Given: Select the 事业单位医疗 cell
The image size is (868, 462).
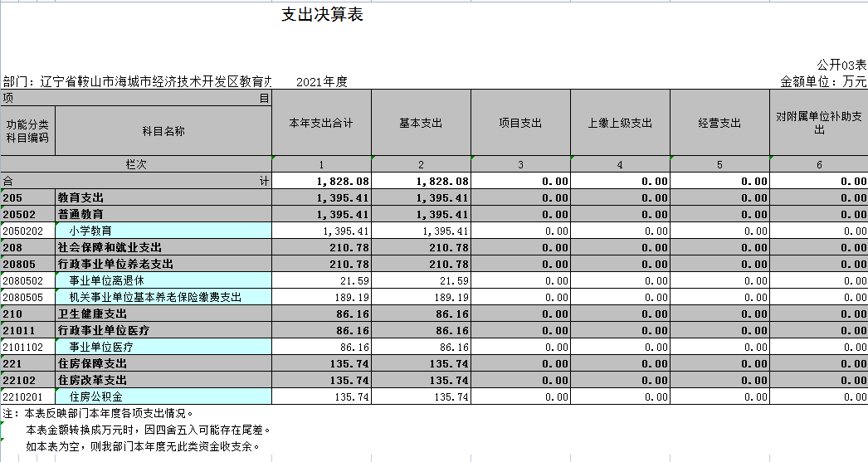Looking at the screenshot, I should point(163,347).
